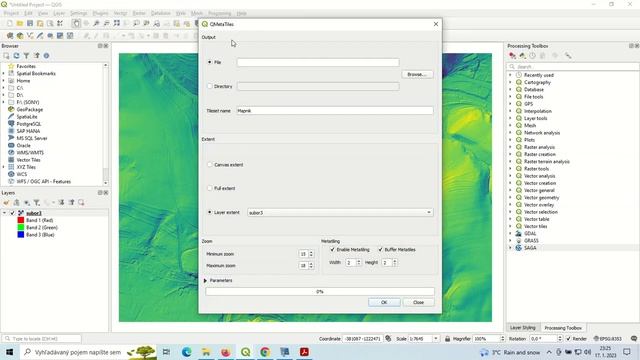Image resolution: width=640 pixels, height=360 pixels.
Task: Switch to the Layer Styling tab
Action: pyautogui.click(x=523, y=328)
